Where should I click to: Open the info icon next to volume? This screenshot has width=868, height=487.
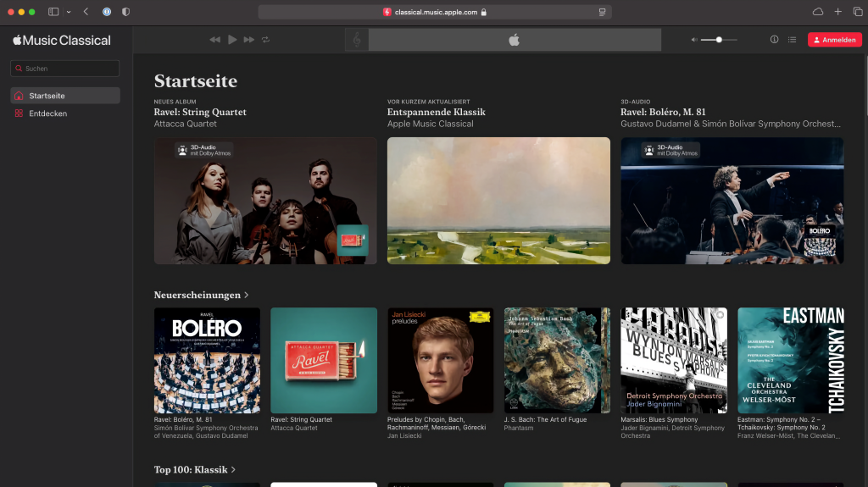[775, 39]
